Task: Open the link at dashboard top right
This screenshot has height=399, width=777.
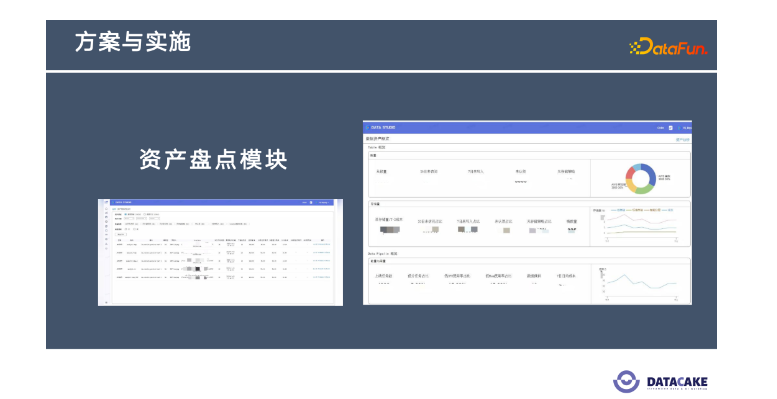Action: click(682, 139)
